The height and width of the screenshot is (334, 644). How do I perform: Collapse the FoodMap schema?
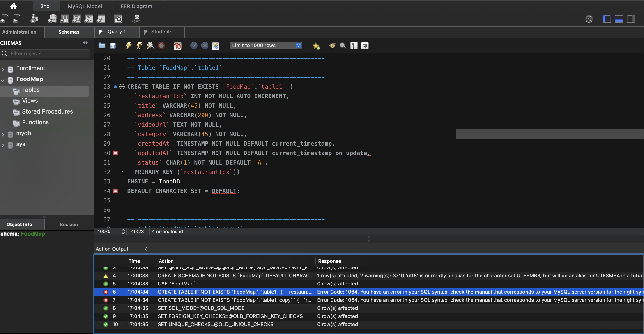pyautogui.click(x=3, y=80)
